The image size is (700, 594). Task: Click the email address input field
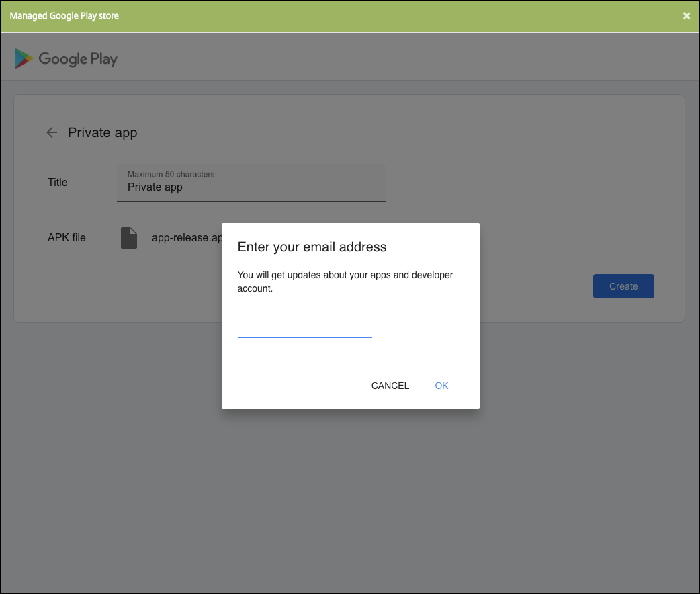tap(304, 327)
